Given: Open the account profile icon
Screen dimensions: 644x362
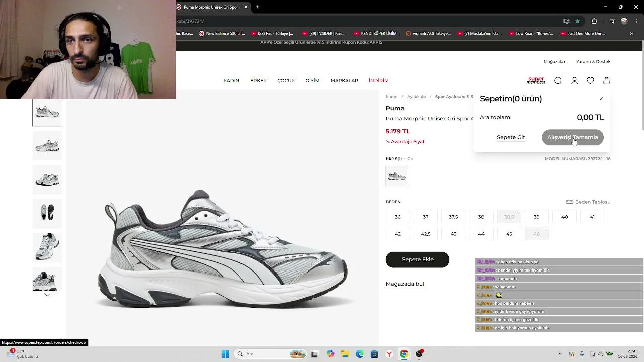Looking at the screenshot, I should [574, 81].
